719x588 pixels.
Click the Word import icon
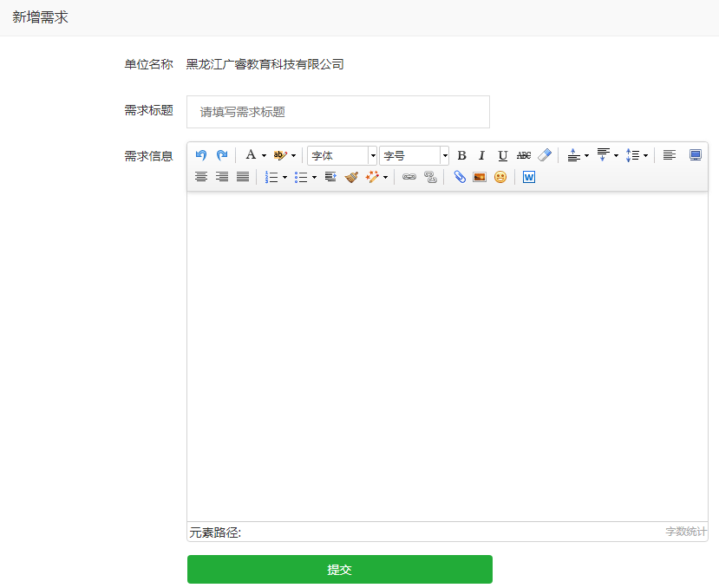point(529,177)
